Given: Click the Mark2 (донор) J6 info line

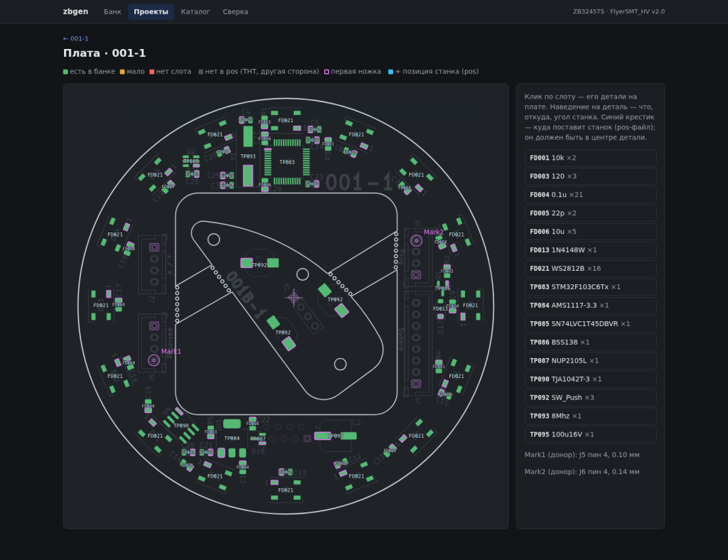Looking at the screenshot, I should [x=582, y=472].
